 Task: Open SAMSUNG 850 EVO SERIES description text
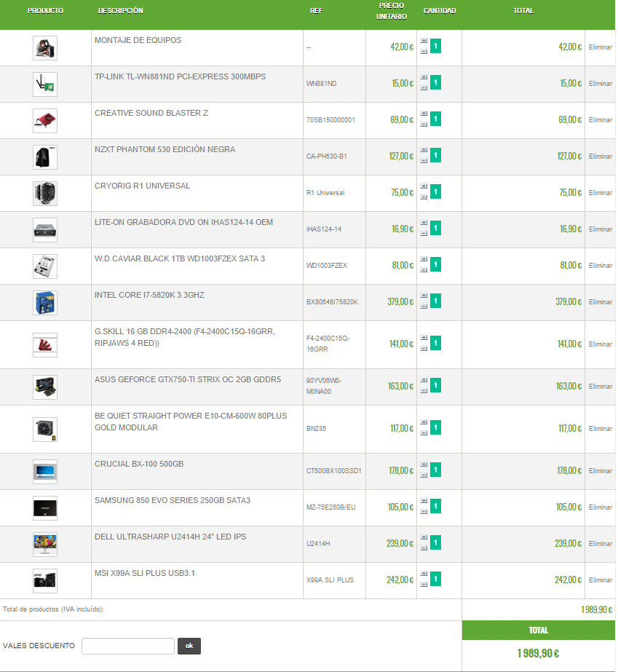pyautogui.click(x=173, y=501)
